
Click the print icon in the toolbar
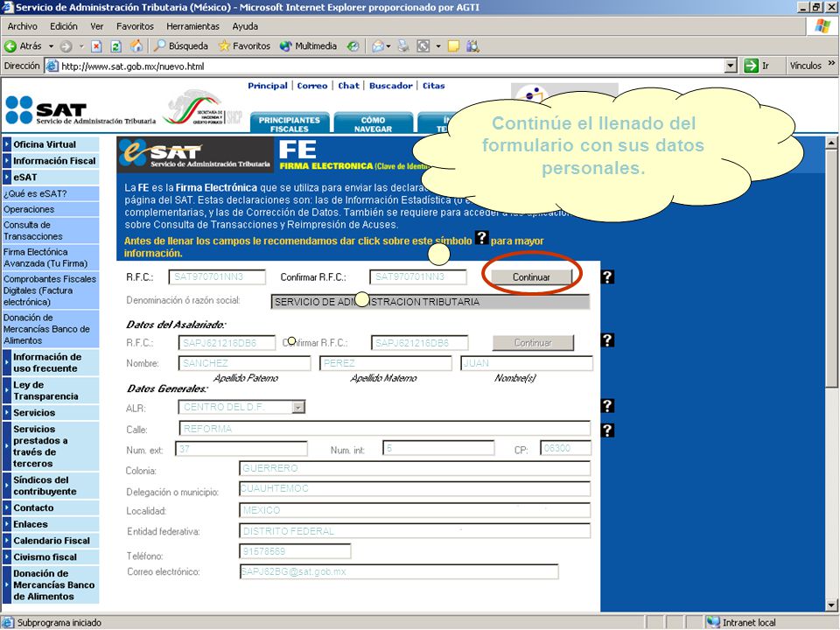403,46
